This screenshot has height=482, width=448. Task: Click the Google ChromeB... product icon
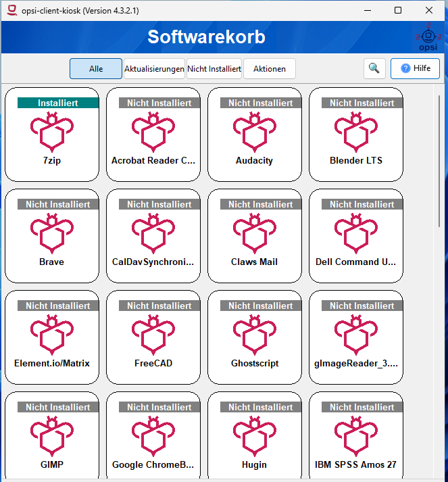pyautogui.click(x=153, y=436)
